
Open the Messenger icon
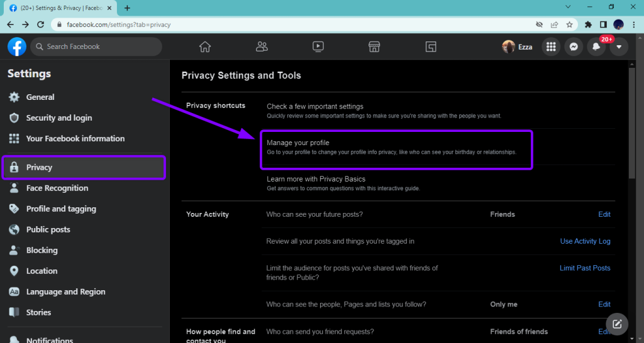574,46
